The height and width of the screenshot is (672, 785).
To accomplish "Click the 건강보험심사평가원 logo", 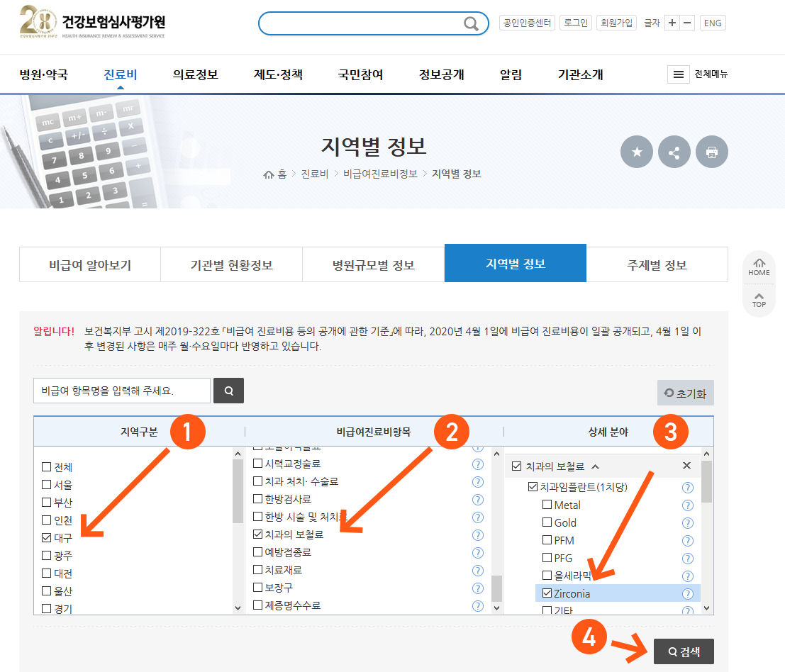I will coord(93,23).
